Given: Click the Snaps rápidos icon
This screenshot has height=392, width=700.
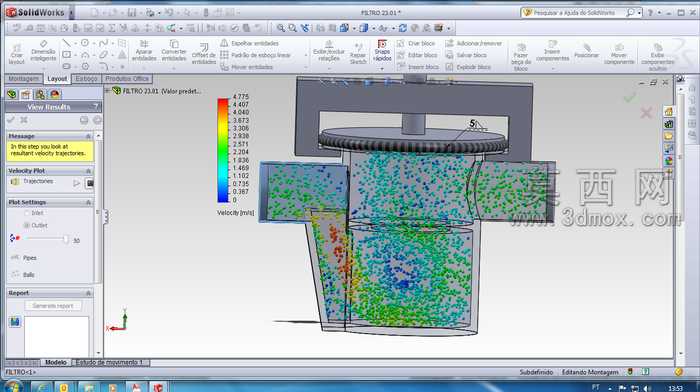Looking at the screenshot, I should 382,44.
